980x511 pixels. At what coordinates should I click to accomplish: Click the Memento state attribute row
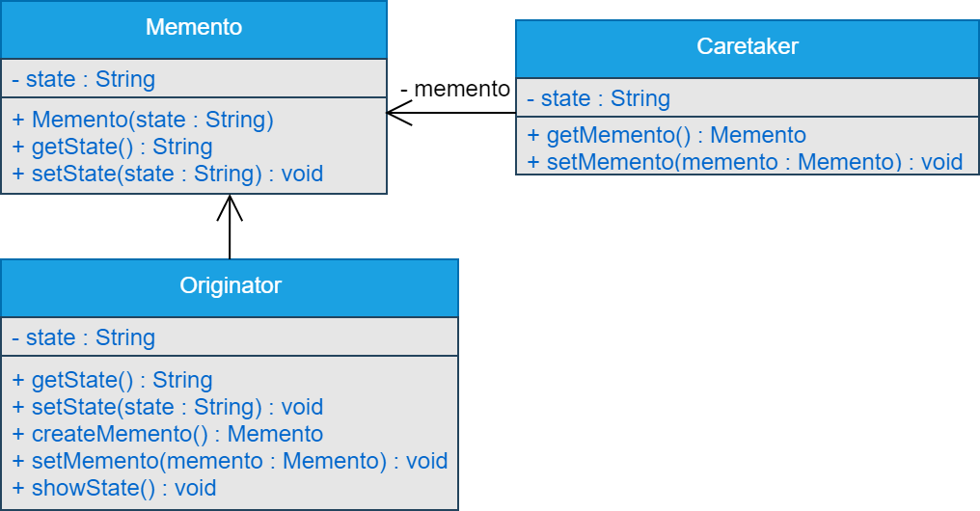tap(83, 79)
